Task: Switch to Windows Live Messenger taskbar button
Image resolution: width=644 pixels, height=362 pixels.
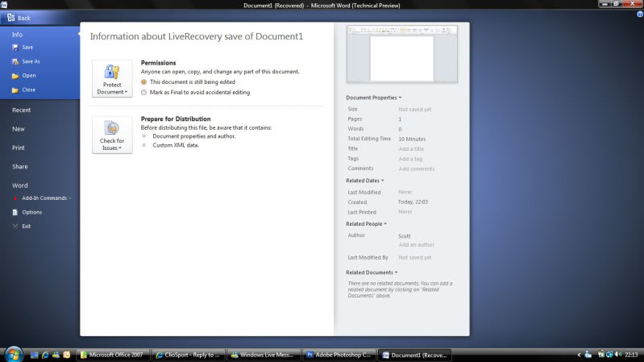Action: [264, 355]
